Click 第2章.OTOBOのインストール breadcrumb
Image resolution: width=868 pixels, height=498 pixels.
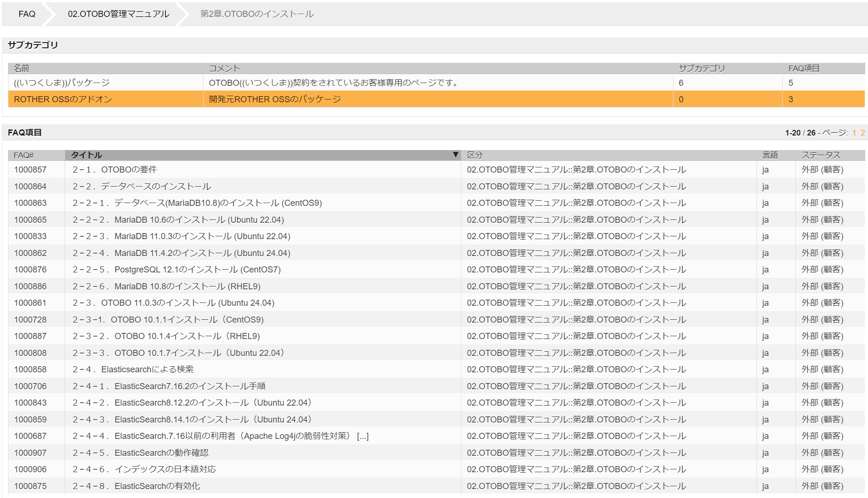coord(257,14)
